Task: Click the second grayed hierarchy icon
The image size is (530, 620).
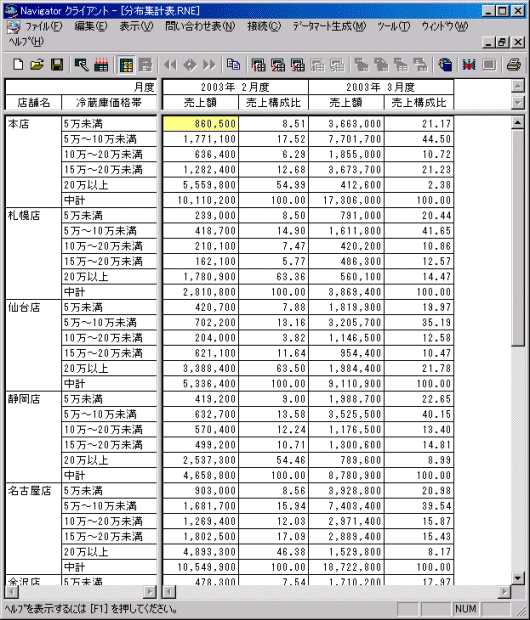Action: click(x=381, y=65)
